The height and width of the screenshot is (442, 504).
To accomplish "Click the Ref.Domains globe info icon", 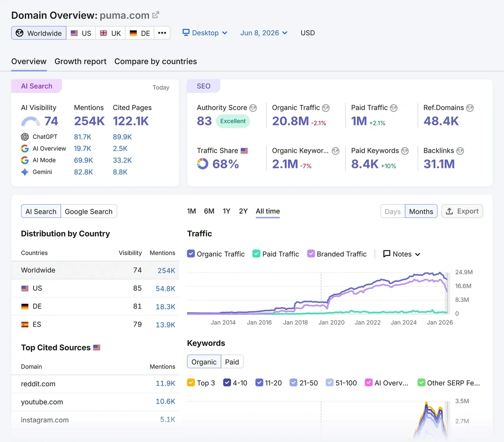I will click(470, 108).
